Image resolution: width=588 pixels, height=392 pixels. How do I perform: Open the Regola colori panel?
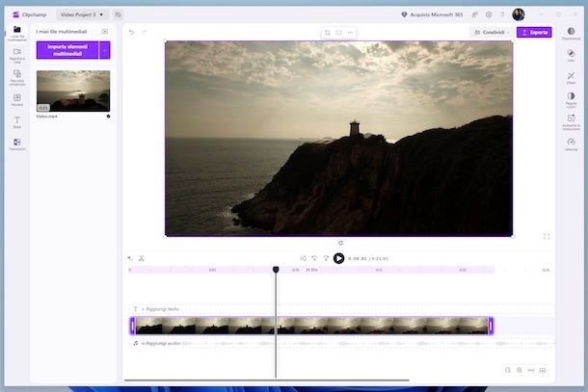[571, 100]
